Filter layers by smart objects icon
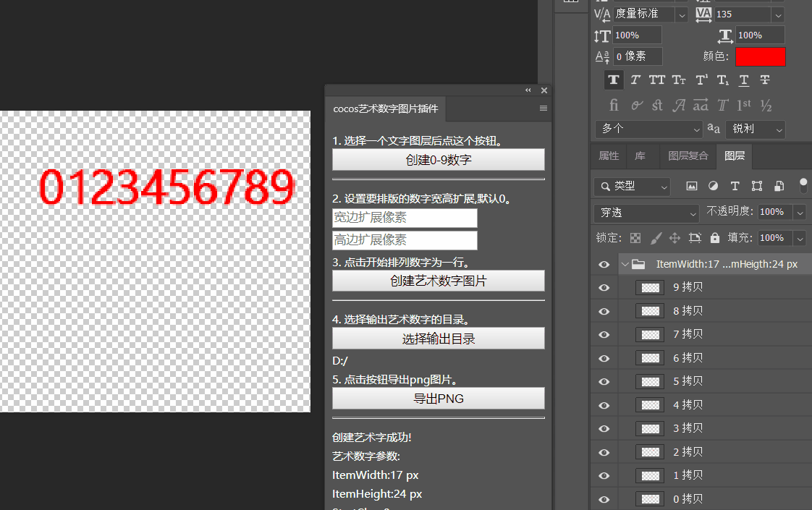The height and width of the screenshot is (510, 812). click(779, 186)
